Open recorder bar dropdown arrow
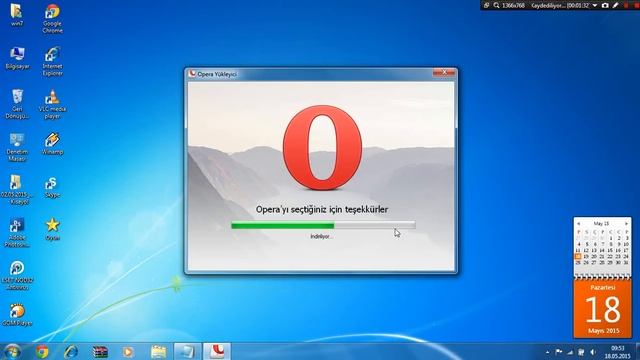 click(x=595, y=5)
